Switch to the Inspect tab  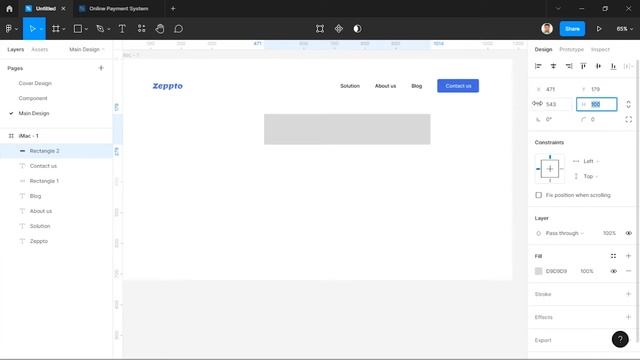coord(600,49)
